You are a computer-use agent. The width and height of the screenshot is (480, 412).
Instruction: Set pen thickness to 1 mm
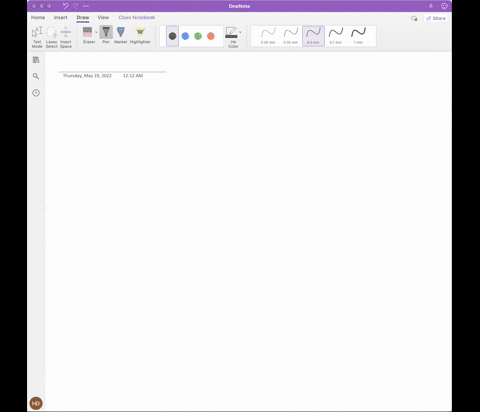[358, 36]
